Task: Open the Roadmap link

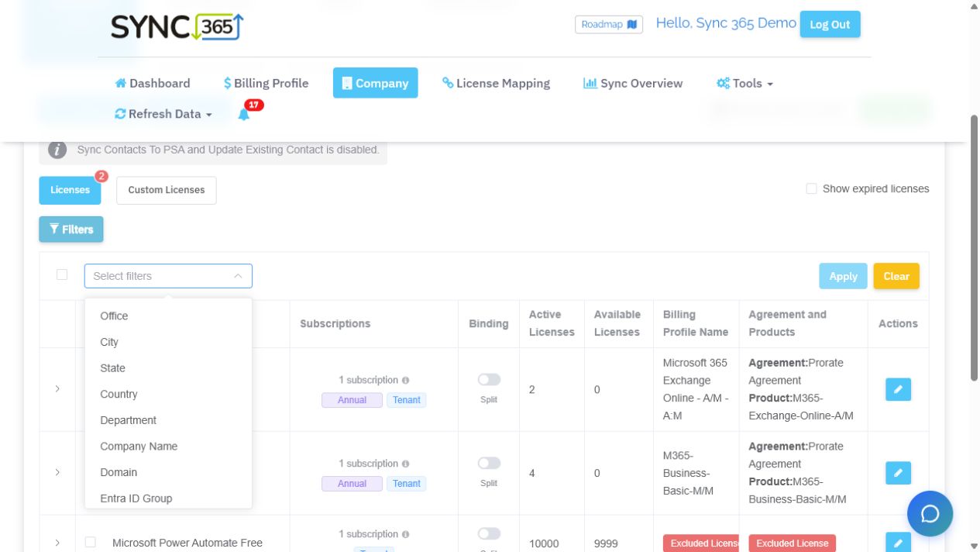Action: (609, 24)
